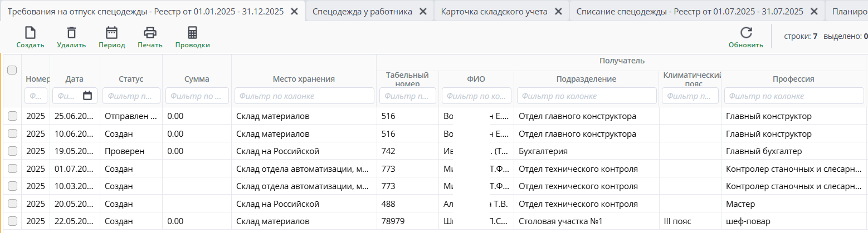The image size is (868, 233).
Task: Close the Спецодежда у работника tab
Action: coord(422,11)
